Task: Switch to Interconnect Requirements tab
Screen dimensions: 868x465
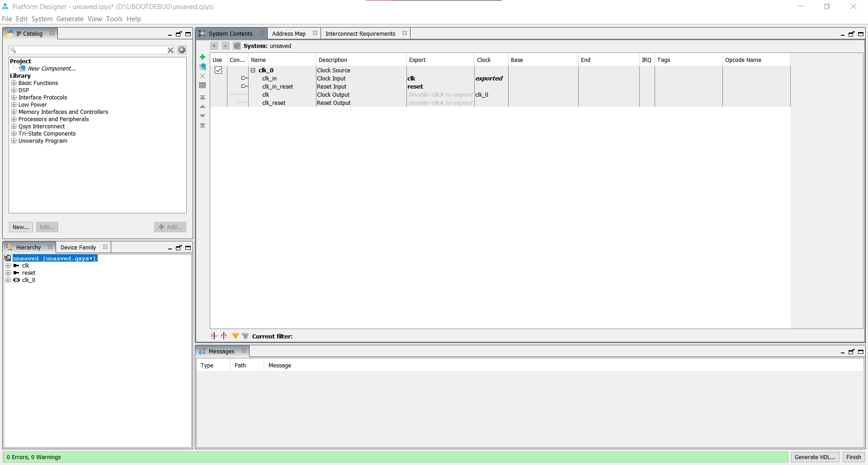Action: (360, 33)
